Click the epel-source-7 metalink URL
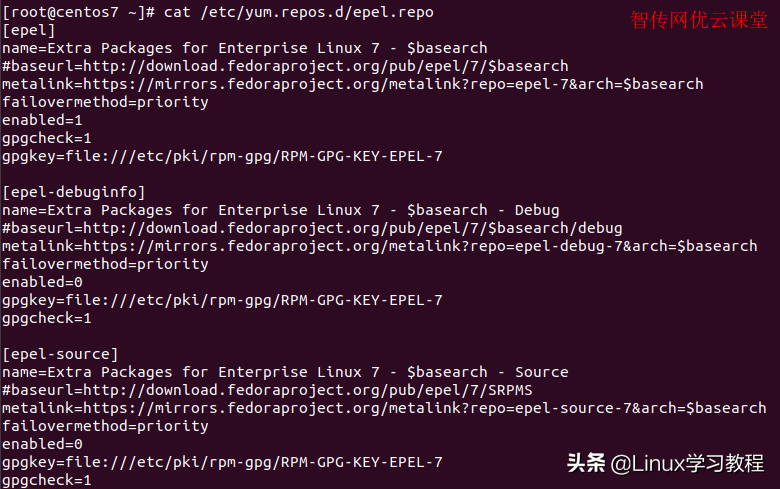This screenshot has height=489, width=780. click(x=384, y=408)
